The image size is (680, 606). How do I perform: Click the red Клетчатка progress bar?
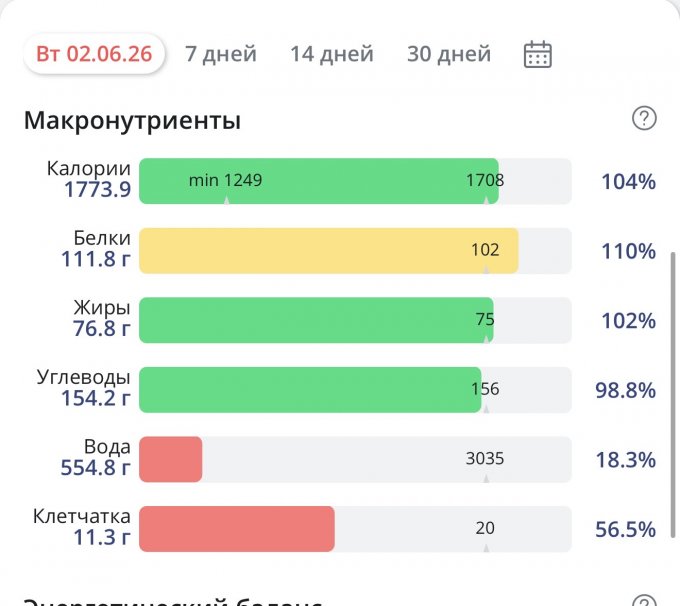click(x=237, y=529)
